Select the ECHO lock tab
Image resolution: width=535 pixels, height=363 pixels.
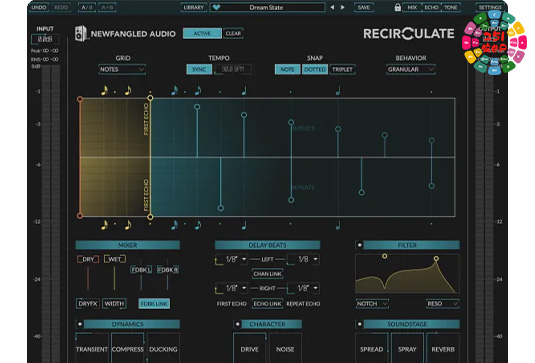[x=431, y=7]
